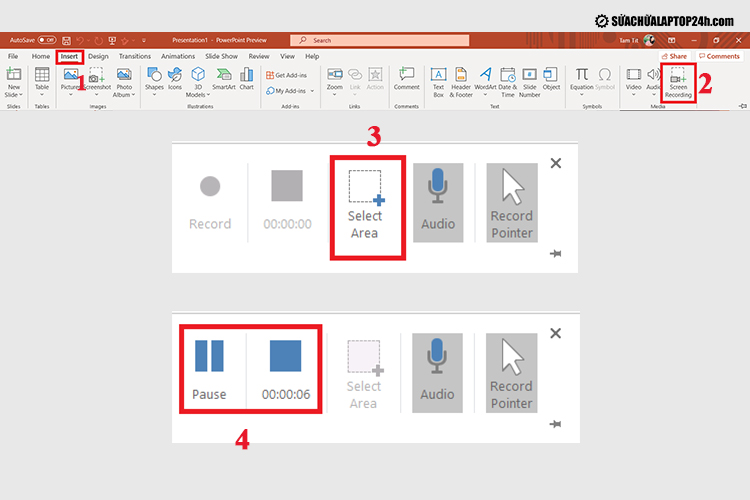
Task: Toggle Record Pointer in the 00:00:06 toolbar
Action: (x=511, y=373)
